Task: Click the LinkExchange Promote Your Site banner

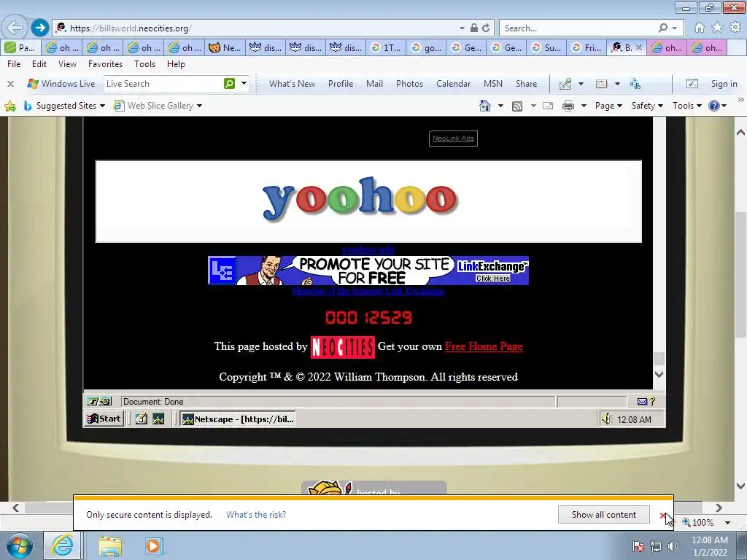Action: [x=368, y=271]
